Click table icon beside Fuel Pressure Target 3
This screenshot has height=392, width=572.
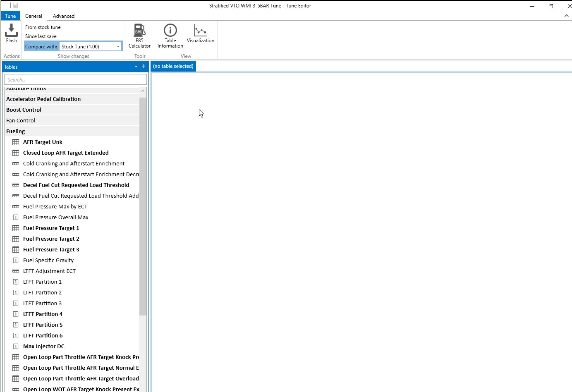click(16, 249)
